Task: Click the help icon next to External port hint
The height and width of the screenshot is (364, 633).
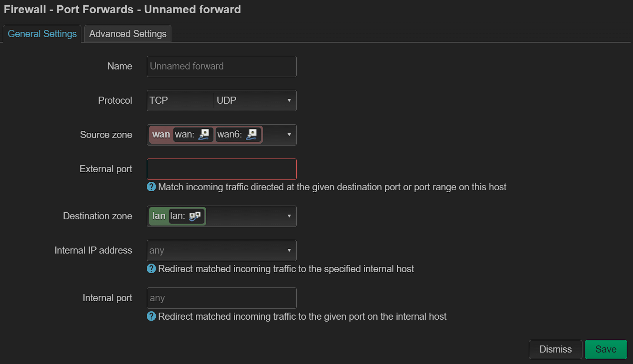Action: click(x=151, y=187)
